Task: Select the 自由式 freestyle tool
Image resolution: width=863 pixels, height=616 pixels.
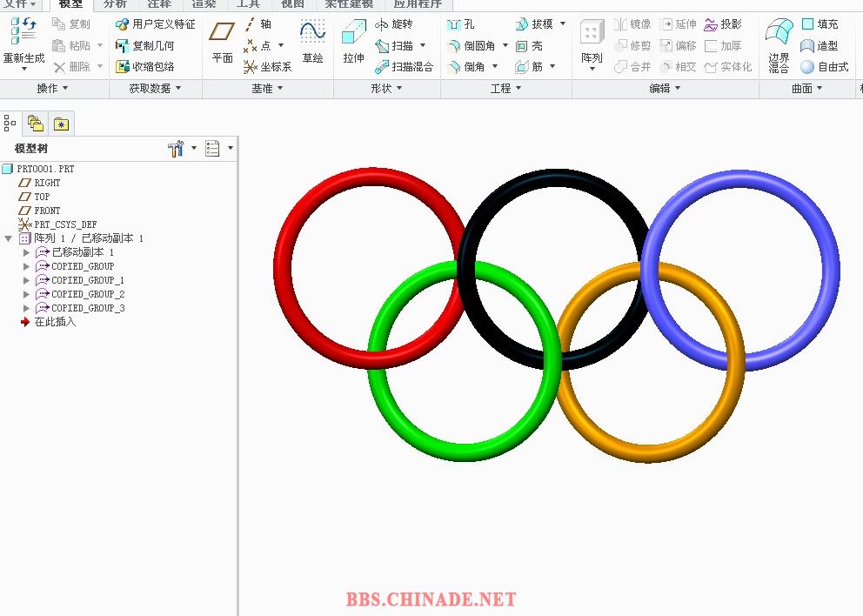Action: click(x=825, y=67)
